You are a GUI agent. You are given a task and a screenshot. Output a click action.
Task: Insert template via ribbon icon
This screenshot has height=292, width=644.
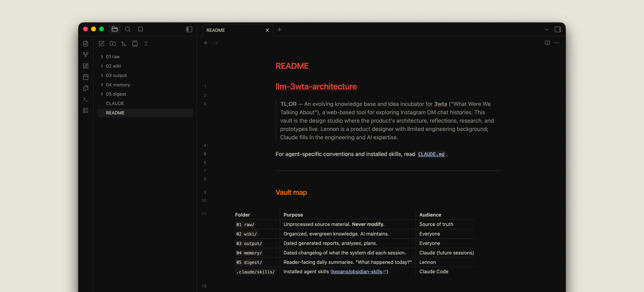click(86, 88)
